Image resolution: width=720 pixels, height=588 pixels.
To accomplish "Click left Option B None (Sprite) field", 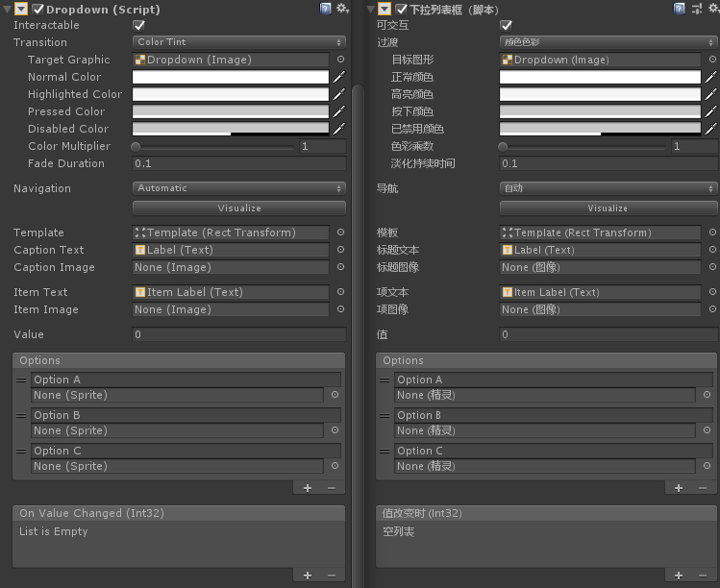I will pos(177,430).
